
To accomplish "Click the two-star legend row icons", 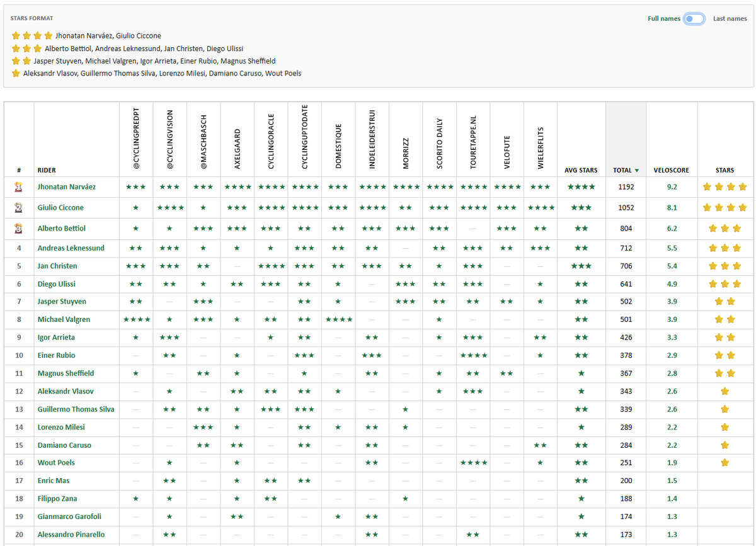I will pyautogui.click(x=21, y=61).
